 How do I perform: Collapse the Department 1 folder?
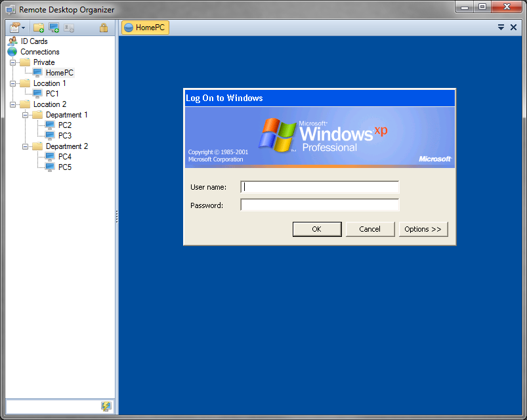(25, 115)
